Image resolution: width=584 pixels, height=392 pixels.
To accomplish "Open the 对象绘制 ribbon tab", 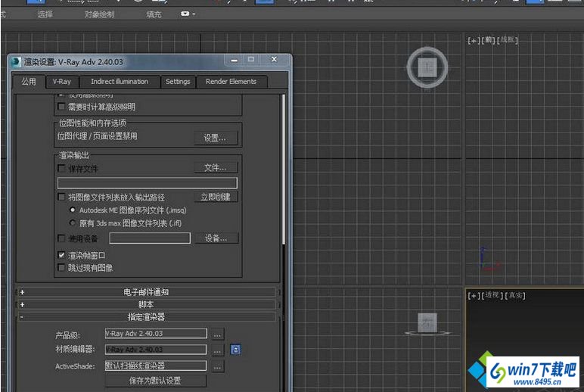I will pos(99,14).
